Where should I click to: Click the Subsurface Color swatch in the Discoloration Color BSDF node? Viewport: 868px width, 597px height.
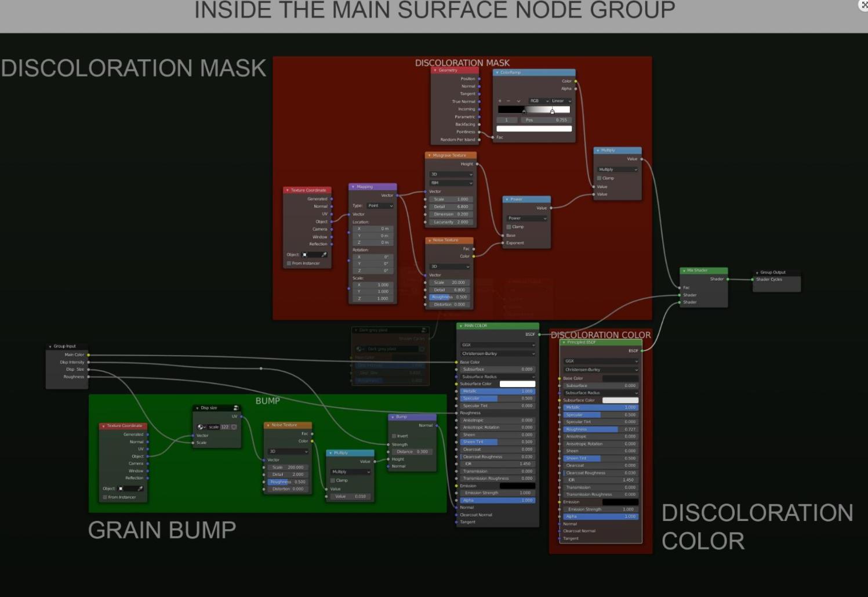pyautogui.click(x=620, y=400)
